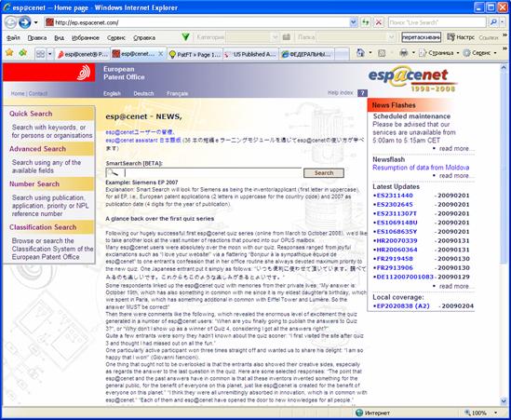Open the Сервис menu in menu bar
The height and width of the screenshot is (420, 511).
pyautogui.click(x=116, y=38)
